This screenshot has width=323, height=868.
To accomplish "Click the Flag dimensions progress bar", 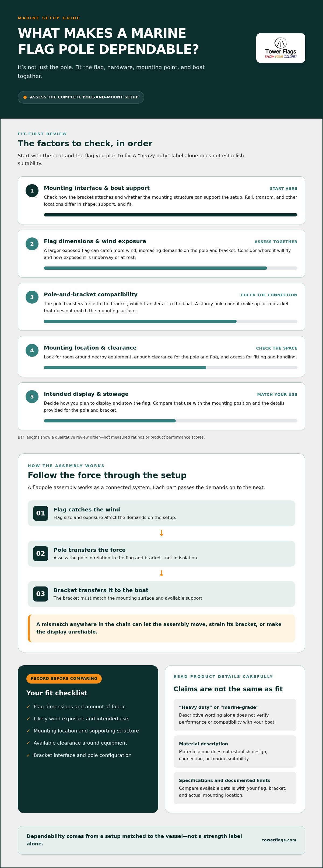I will [x=171, y=268].
